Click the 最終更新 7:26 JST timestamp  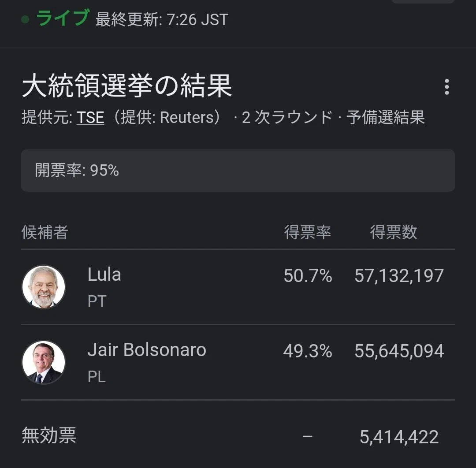coord(162,20)
